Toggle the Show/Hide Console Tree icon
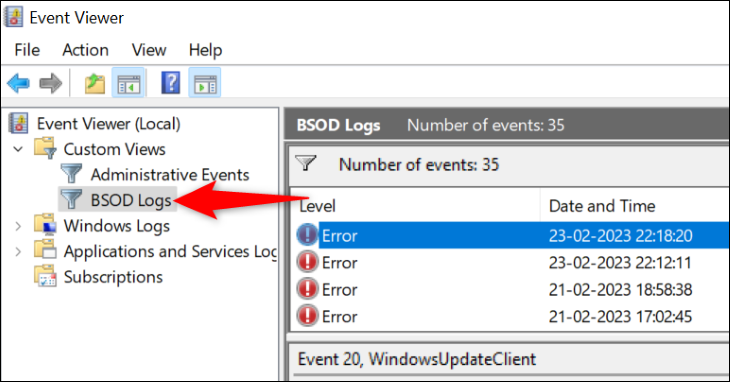This screenshot has height=382, width=730. pos(128,83)
